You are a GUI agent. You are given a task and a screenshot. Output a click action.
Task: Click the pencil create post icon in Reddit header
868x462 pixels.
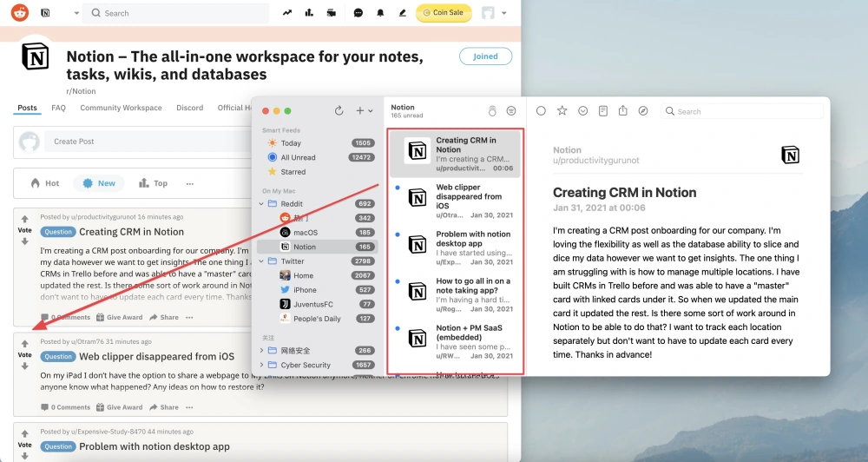[x=403, y=13]
